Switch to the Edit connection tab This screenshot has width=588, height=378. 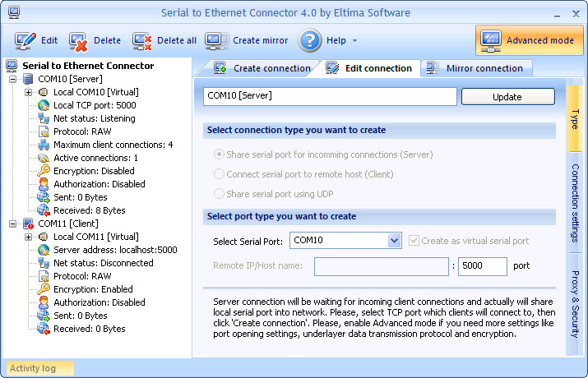(369, 68)
